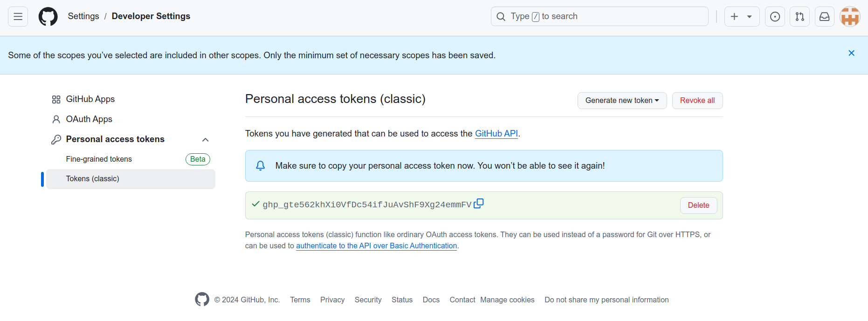
Task: Select Tokens (classic) in sidebar
Action: [93, 179]
